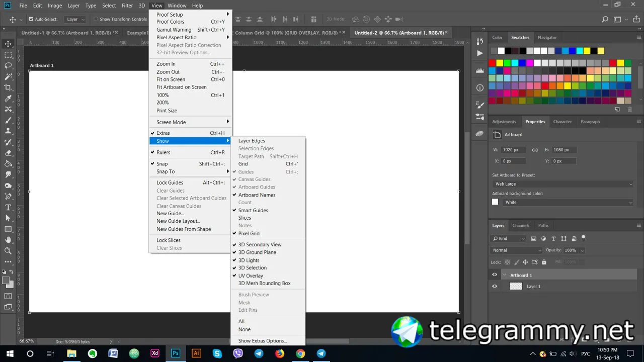This screenshot has height=362, width=644.
Task: Collapse the Artboard 1 layer group
Action: pyautogui.click(x=504, y=275)
